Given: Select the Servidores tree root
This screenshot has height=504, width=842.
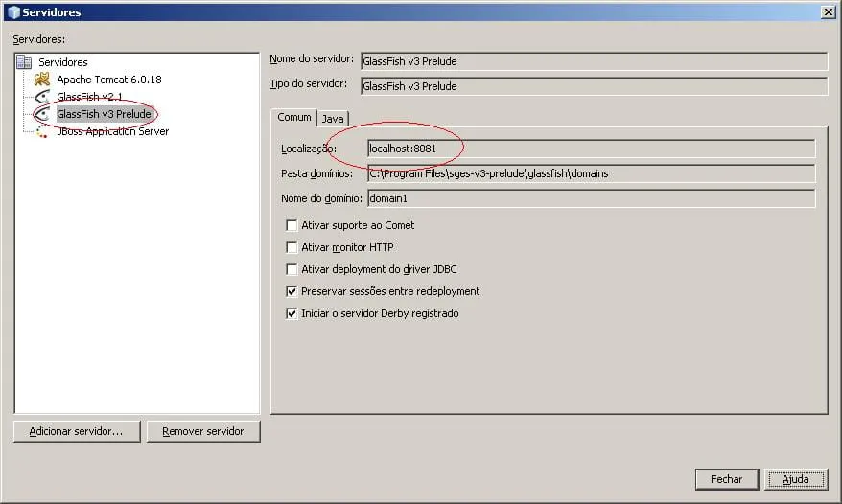Looking at the screenshot, I should 63,62.
